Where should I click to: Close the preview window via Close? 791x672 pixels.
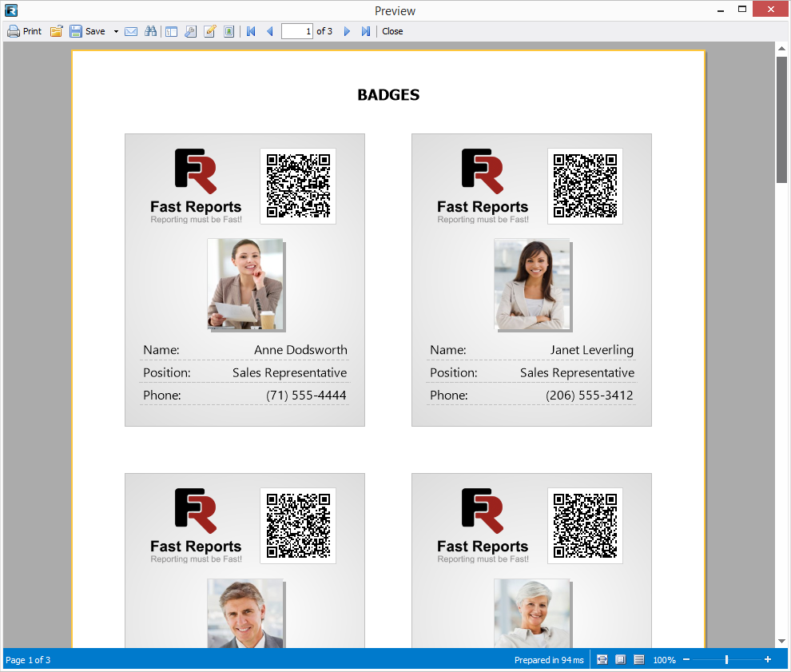392,31
